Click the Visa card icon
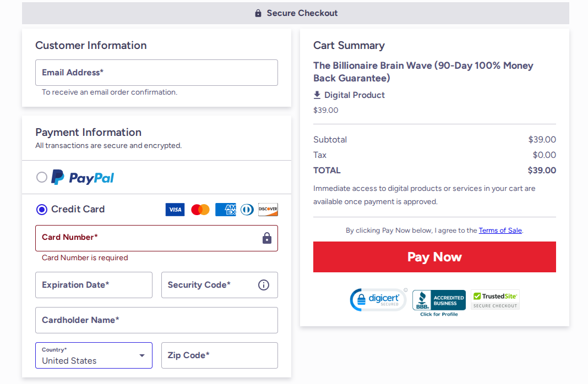This screenshot has height=384, width=588. click(x=175, y=210)
